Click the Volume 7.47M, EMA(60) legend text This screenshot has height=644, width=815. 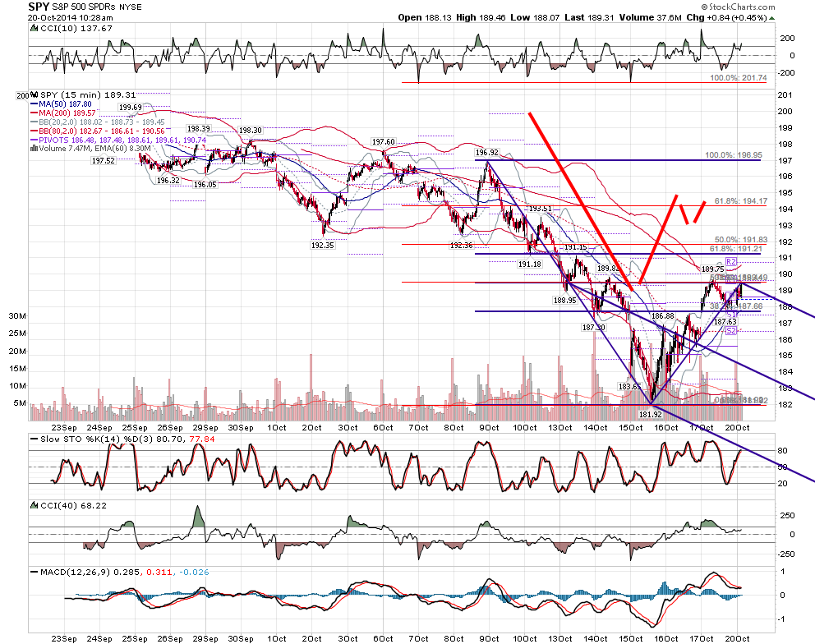point(94,149)
